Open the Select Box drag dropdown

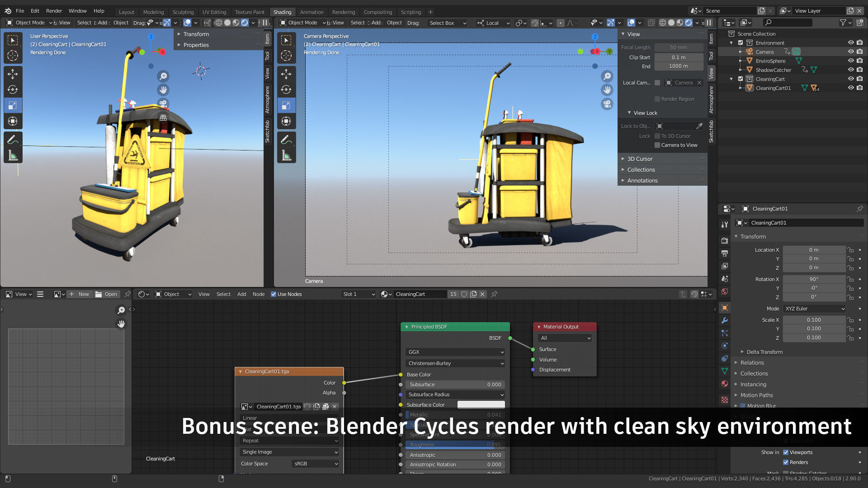[x=448, y=23]
